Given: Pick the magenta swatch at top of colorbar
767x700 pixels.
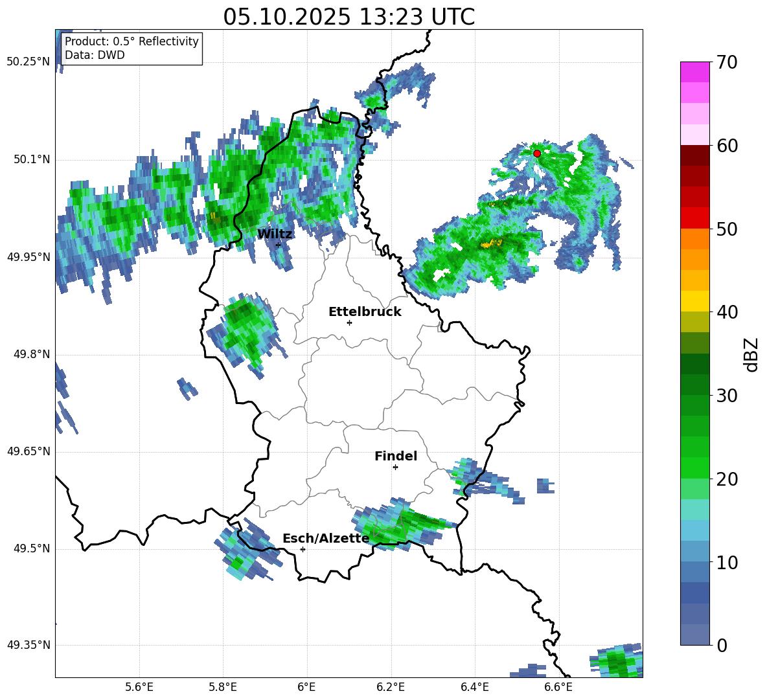Looking at the screenshot, I should (695, 72).
